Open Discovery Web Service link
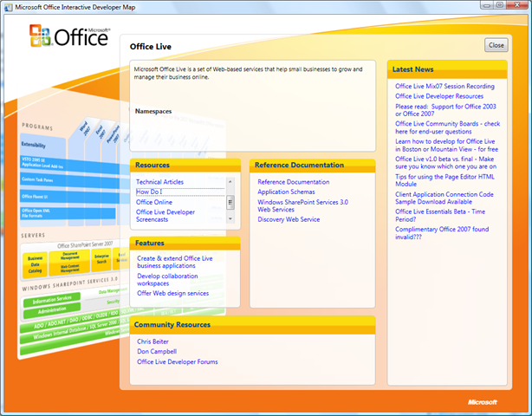 (x=289, y=219)
